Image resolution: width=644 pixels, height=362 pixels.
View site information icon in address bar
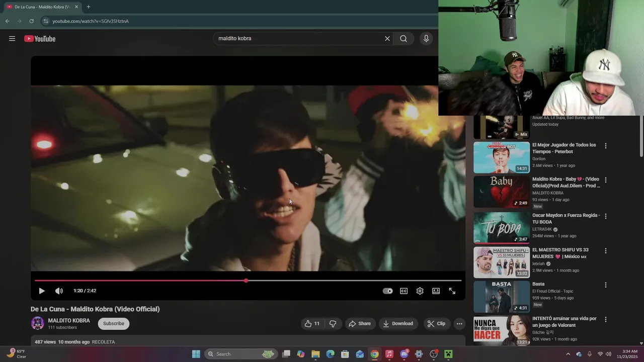pos(45,21)
